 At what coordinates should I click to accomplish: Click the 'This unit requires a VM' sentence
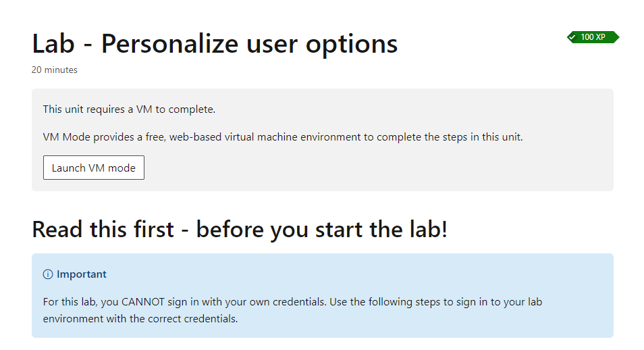pos(129,109)
